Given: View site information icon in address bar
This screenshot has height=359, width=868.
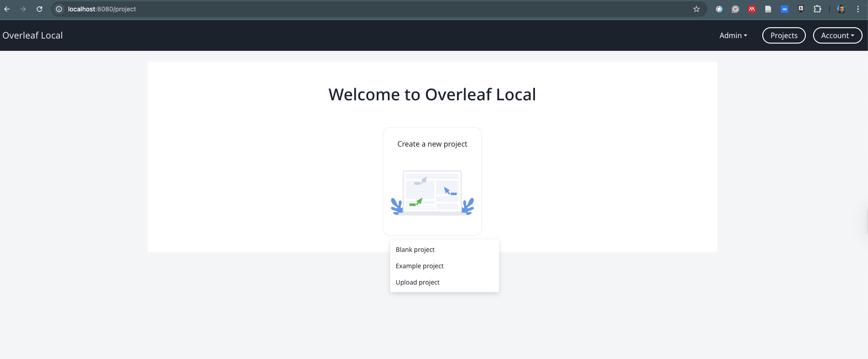Looking at the screenshot, I should click(x=59, y=9).
